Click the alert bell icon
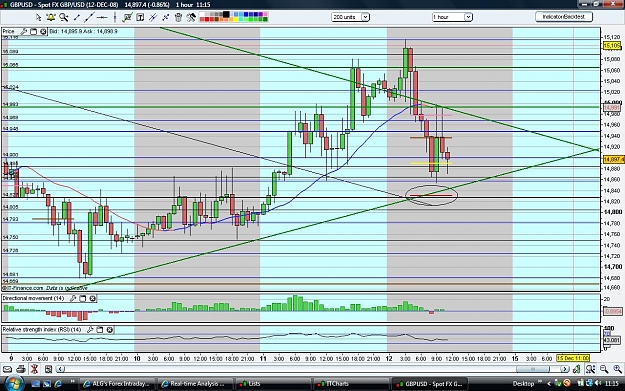 pos(51,17)
